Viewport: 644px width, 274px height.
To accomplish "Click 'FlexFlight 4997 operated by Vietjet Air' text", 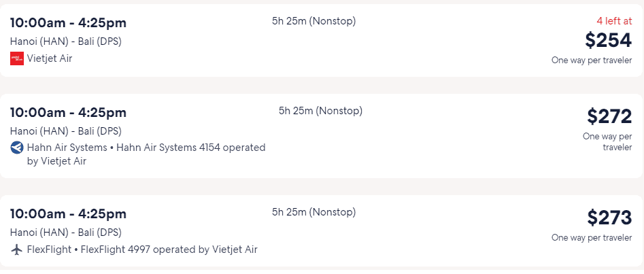I will tap(169, 250).
